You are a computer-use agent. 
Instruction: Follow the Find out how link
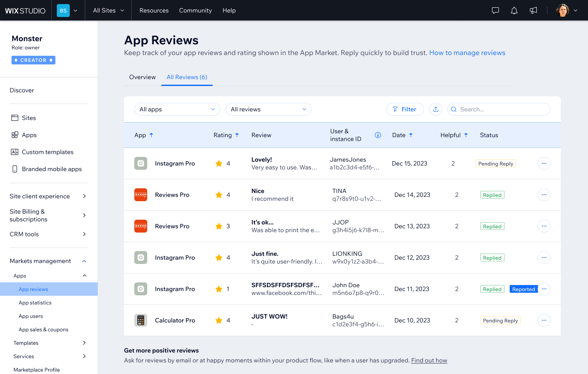(429, 360)
